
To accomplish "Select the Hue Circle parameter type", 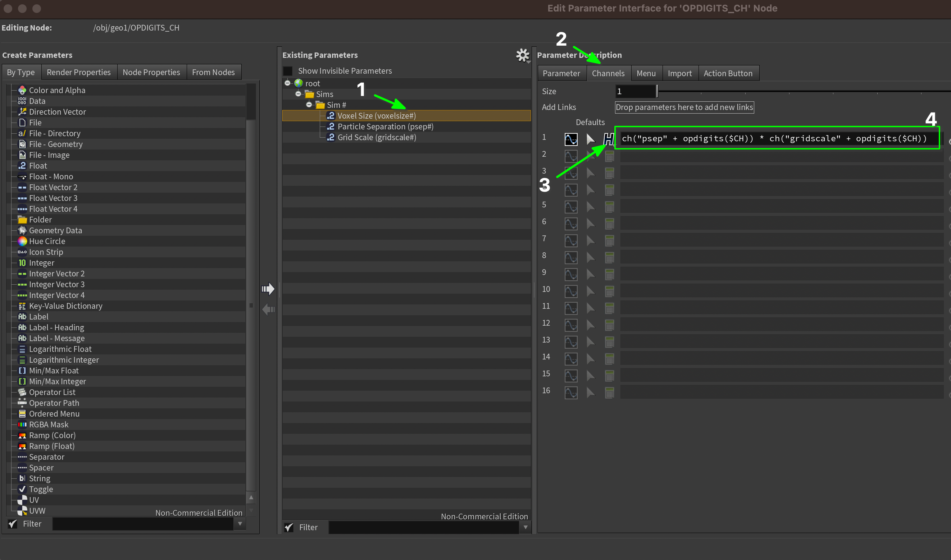I will [x=47, y=241].
